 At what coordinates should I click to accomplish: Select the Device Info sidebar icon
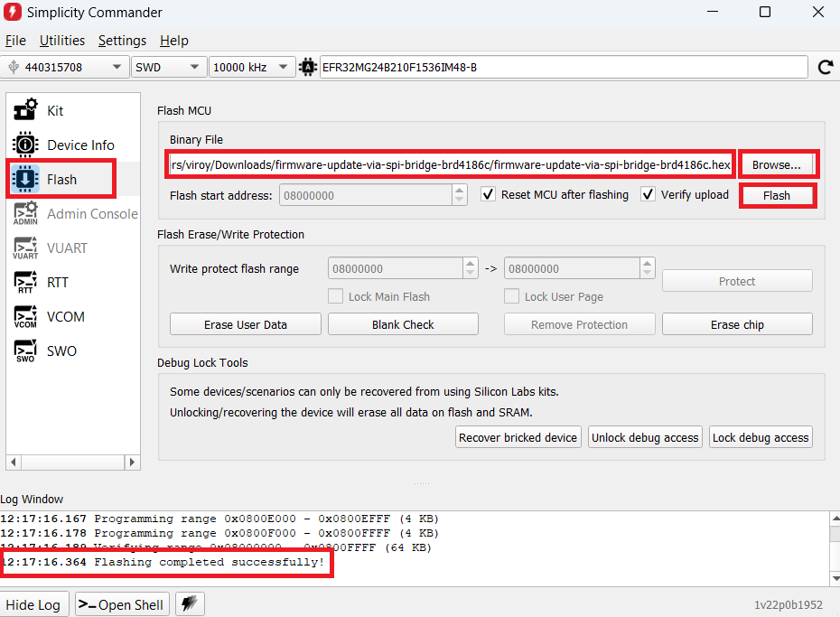pos(25,145)
